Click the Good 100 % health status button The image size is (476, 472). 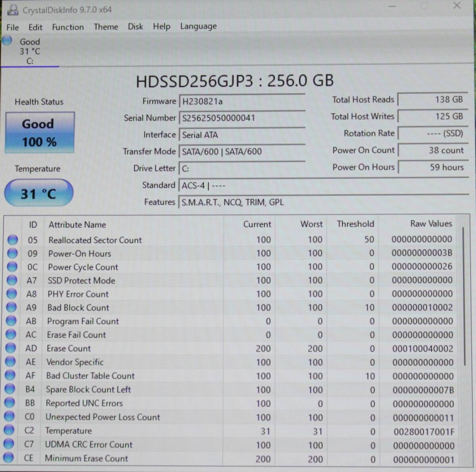[x=39, y=133]
